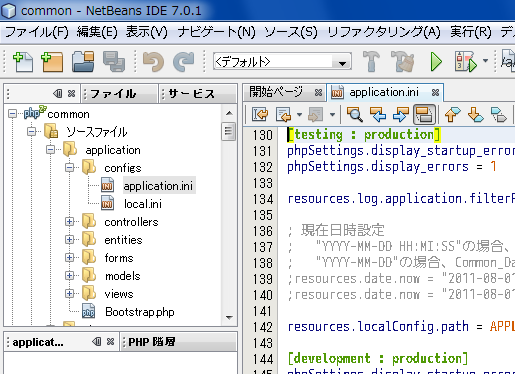
Task: Select application.ini in the project tree
Action: tap(158, 186)
